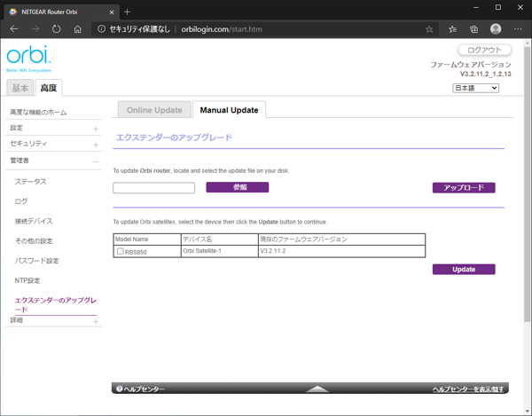Collapse the 管理者 menu section
The image size is (532, 416).
click(x=96, y=161)
